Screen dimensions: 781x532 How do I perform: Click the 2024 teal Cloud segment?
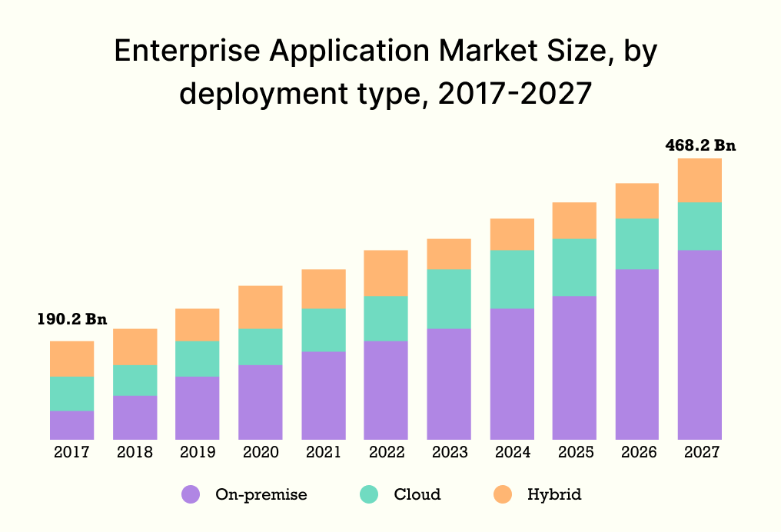coord(513,279)
